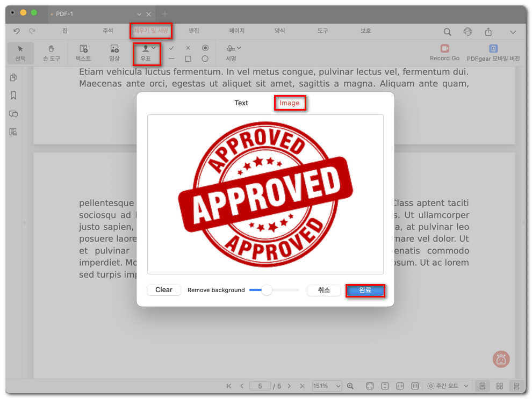Click the Remove background slider handle

[267, 290]
